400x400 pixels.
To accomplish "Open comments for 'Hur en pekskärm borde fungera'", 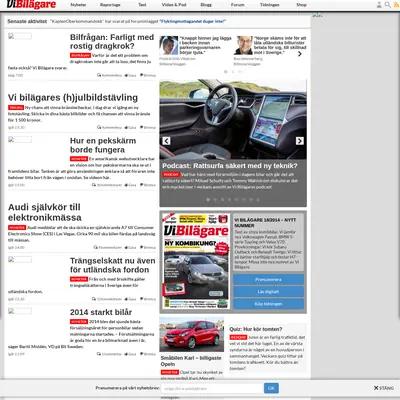I will 107,185.
